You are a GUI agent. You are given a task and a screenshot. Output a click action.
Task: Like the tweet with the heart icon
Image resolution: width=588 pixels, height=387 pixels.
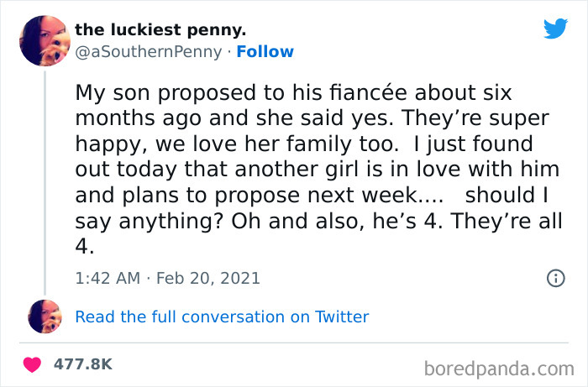pyautogui.click(x=34, y=364)
